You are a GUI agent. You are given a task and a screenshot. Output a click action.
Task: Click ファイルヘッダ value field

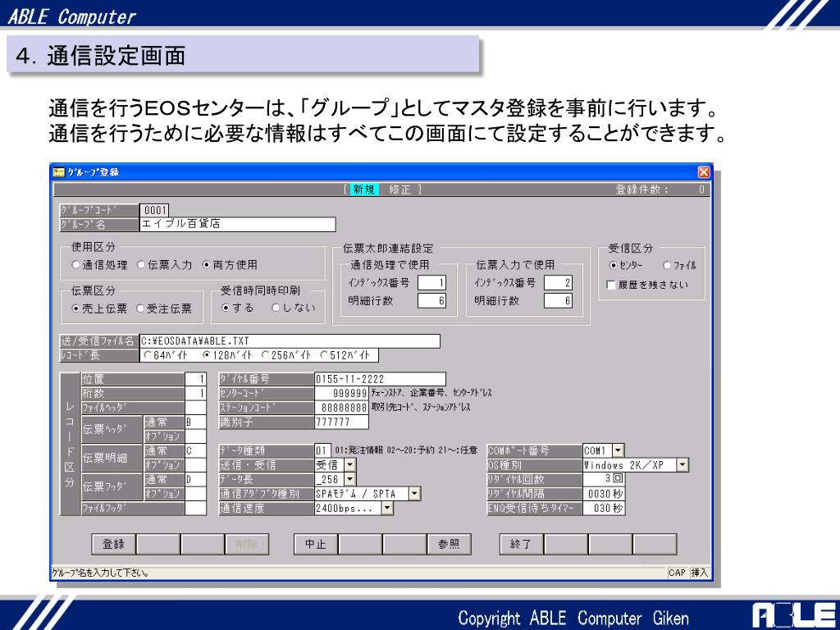click(x=195, y=409)
